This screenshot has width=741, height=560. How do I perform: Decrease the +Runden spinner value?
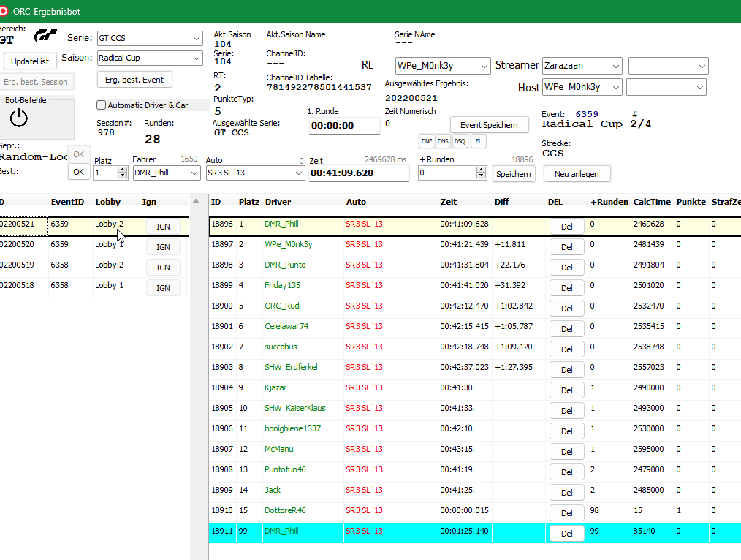(x=480, y=176)
